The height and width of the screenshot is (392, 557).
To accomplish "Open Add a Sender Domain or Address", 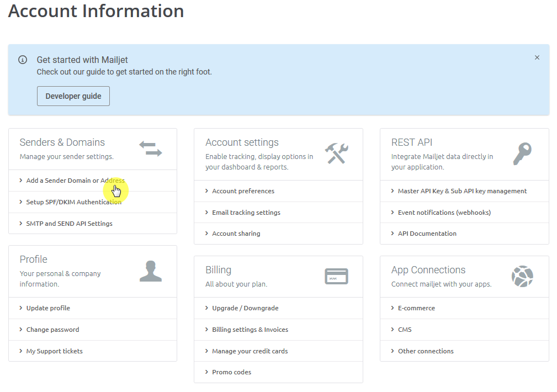I will pos(75,181).
